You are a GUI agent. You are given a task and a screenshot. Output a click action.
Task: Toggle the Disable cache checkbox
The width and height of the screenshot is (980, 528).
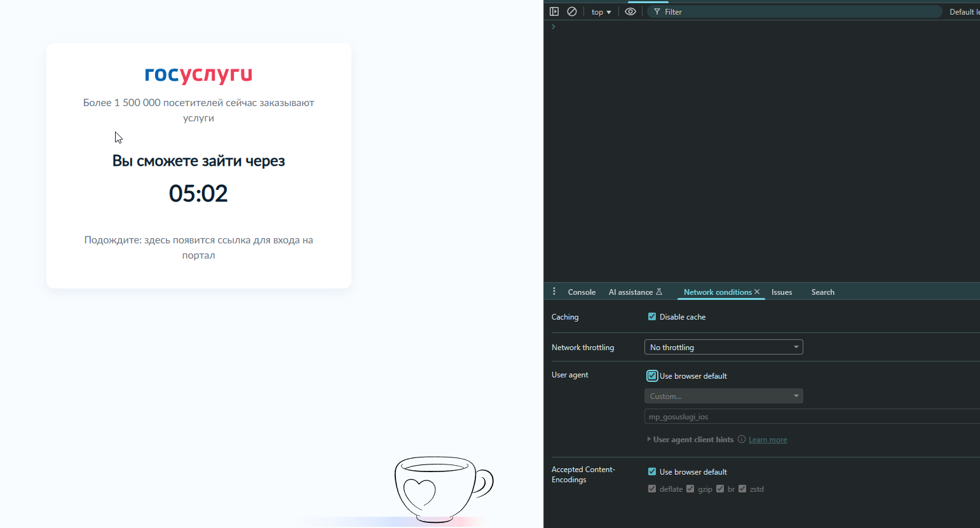tap(652, 316)
